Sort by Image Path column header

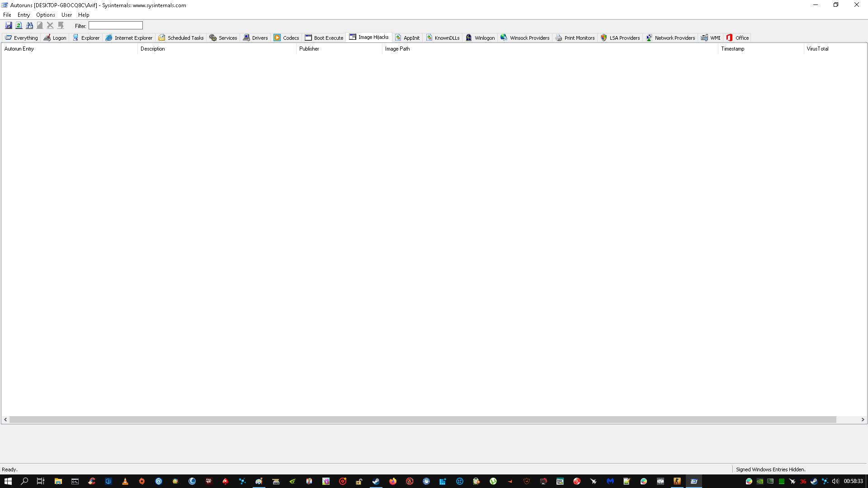[x=397, y=49]
